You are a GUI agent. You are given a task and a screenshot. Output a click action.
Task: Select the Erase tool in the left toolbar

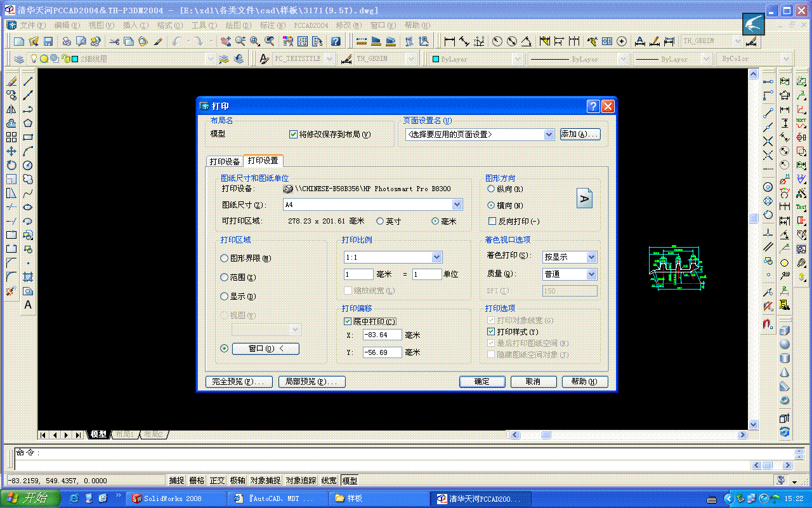coord(11,81)
